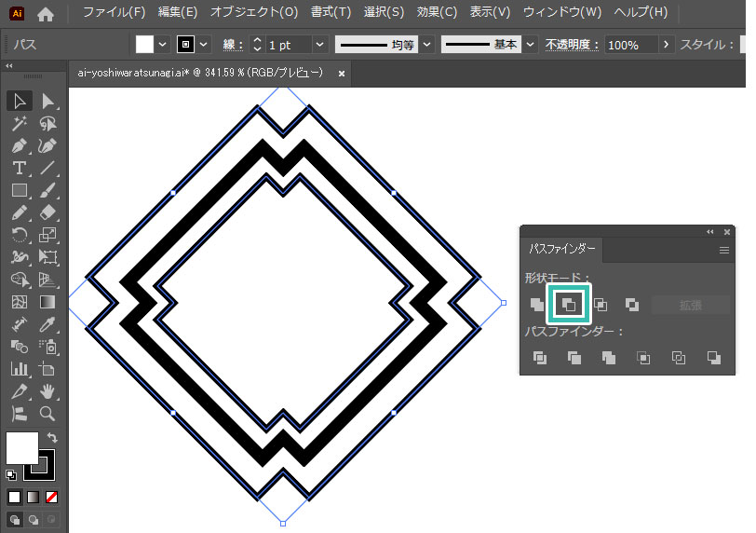The image size is (756, 533).
Task: Swap fill and stroke colors
Action: [52, 436]
